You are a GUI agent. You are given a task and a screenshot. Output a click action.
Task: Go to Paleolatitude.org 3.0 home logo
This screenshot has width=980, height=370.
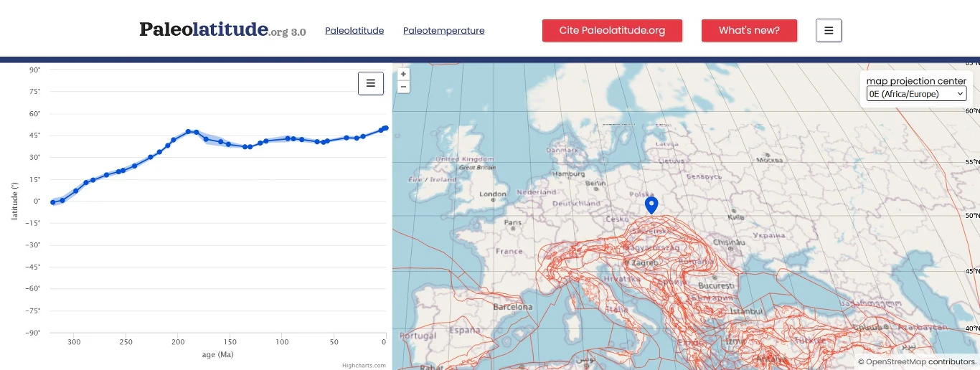(x=222, y=29)
